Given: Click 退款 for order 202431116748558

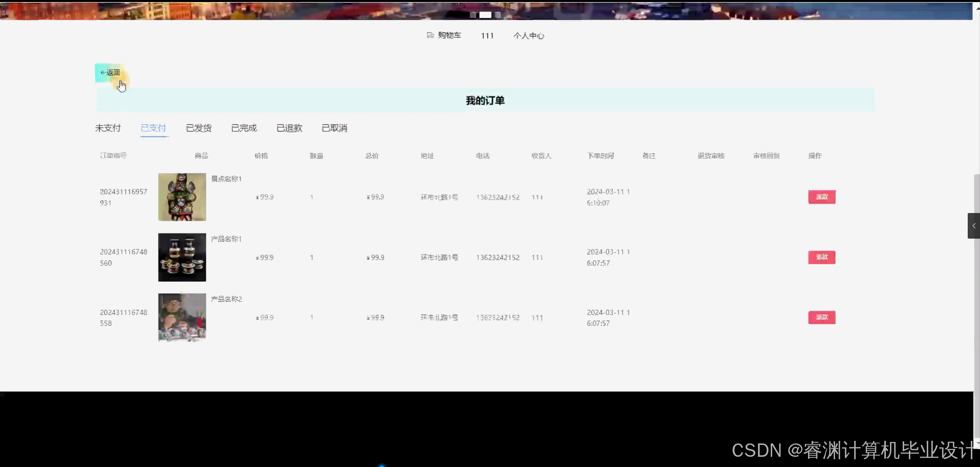Looking at the screenshot, I should [x=821, y=317].
